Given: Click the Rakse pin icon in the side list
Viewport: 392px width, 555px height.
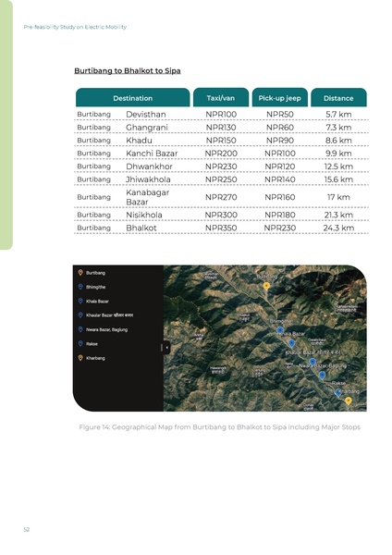Looking at the screenshot, I should pyautogui.click(x=80, y=343).
